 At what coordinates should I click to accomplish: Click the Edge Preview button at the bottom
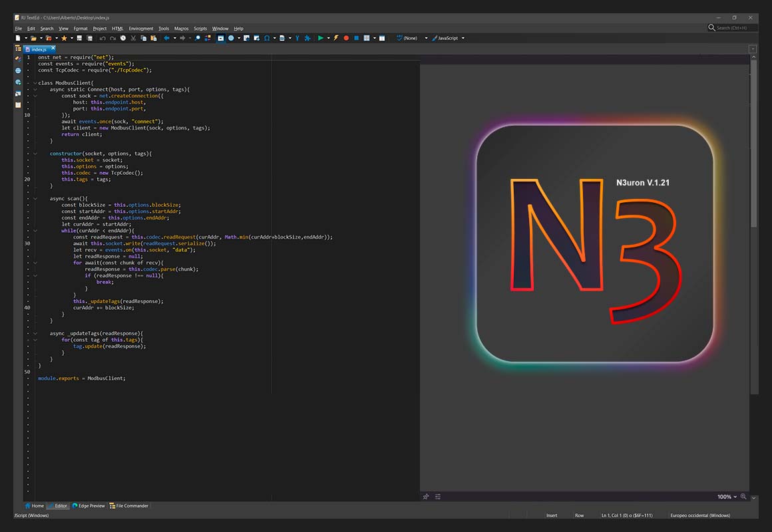pyautogui.click(x=89, y=505)
